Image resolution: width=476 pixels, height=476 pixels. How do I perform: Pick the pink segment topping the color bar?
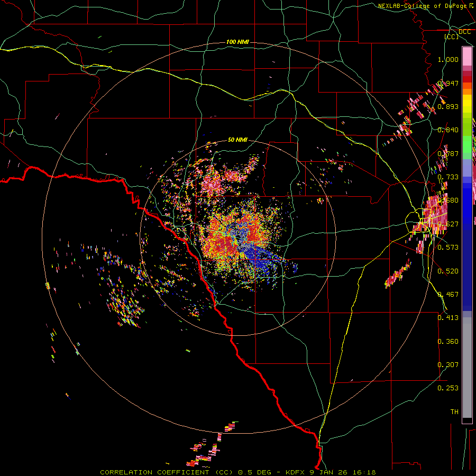coord(467,57)
